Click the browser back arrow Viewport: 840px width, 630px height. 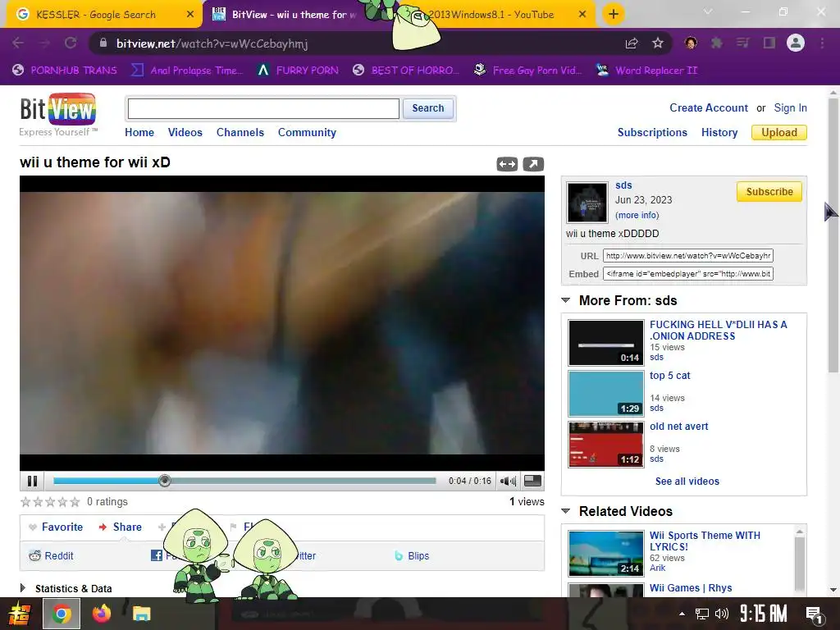pos(18,43)
